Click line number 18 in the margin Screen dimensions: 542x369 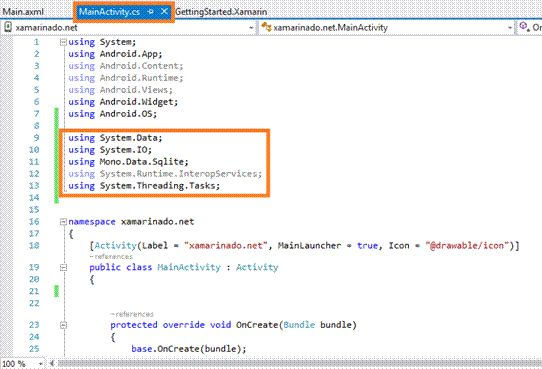34,246
